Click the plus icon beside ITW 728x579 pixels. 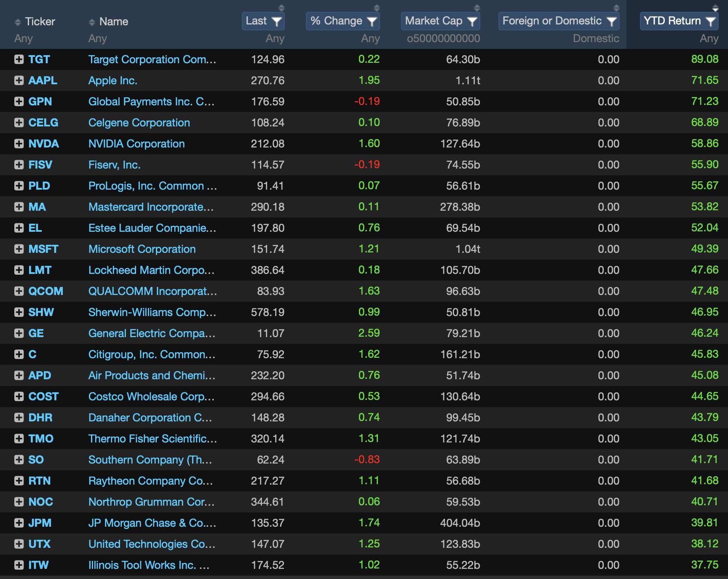(19, 565)
